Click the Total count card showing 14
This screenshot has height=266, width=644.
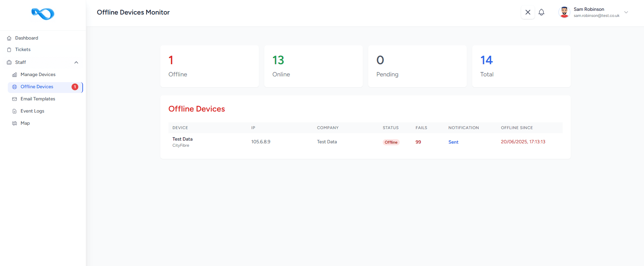(521, 66)
